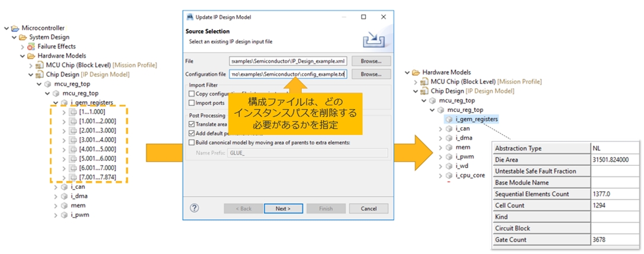
Task: Select the Failure Effects icon
Action: tap(31, 46)
